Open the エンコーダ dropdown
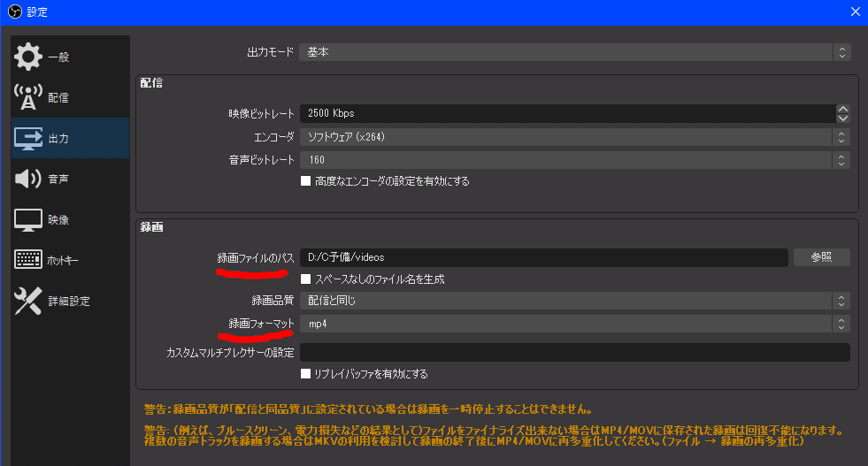This screenshot has width=868, height=466. [574, 137]
